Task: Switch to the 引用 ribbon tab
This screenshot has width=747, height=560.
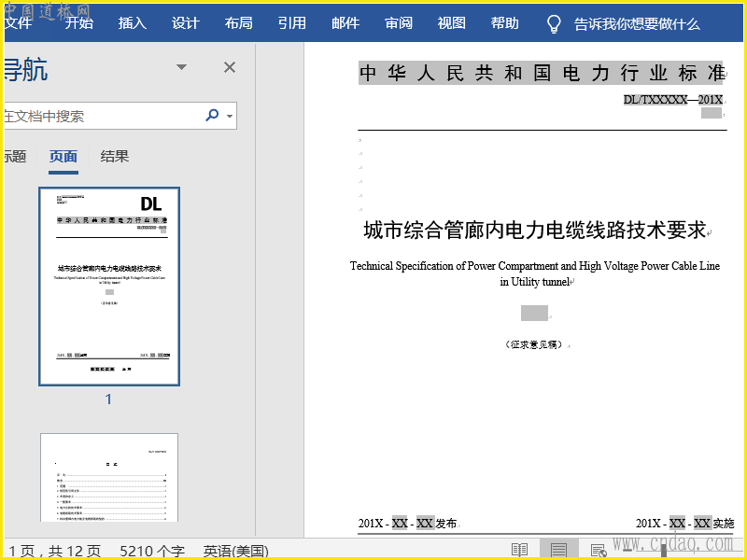Action: [292, 22]
